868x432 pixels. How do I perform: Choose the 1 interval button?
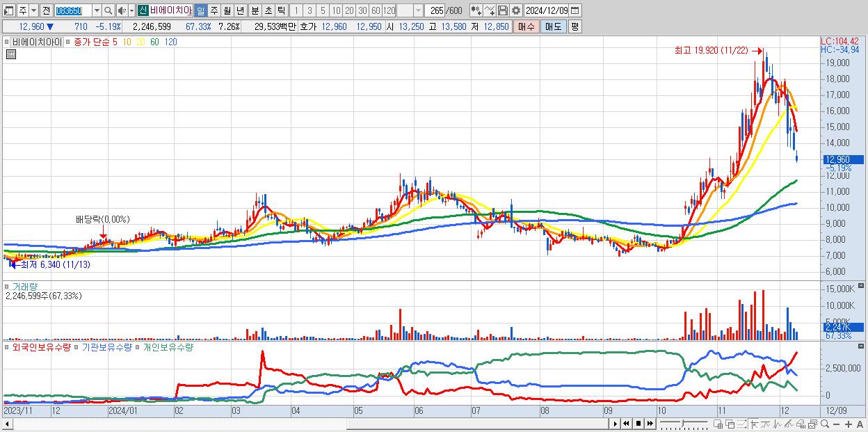(296, 10)
